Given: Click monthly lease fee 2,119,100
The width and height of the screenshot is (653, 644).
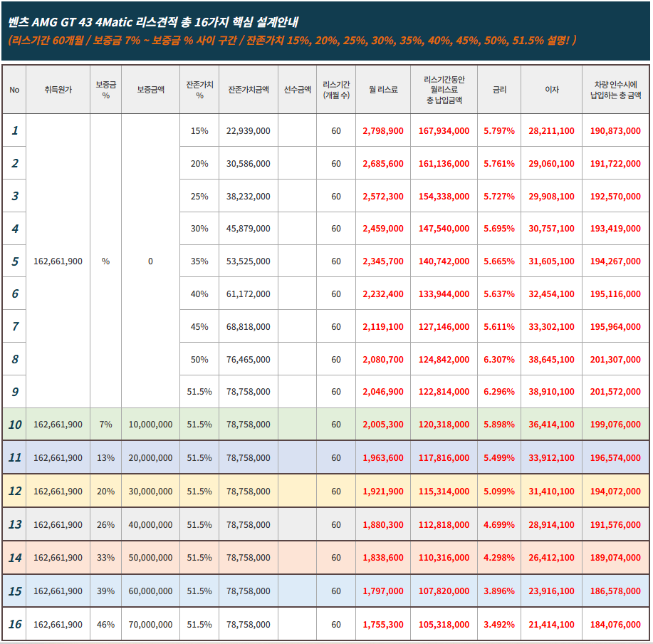Looking at the screenshot, I should (x=383, y=327).
